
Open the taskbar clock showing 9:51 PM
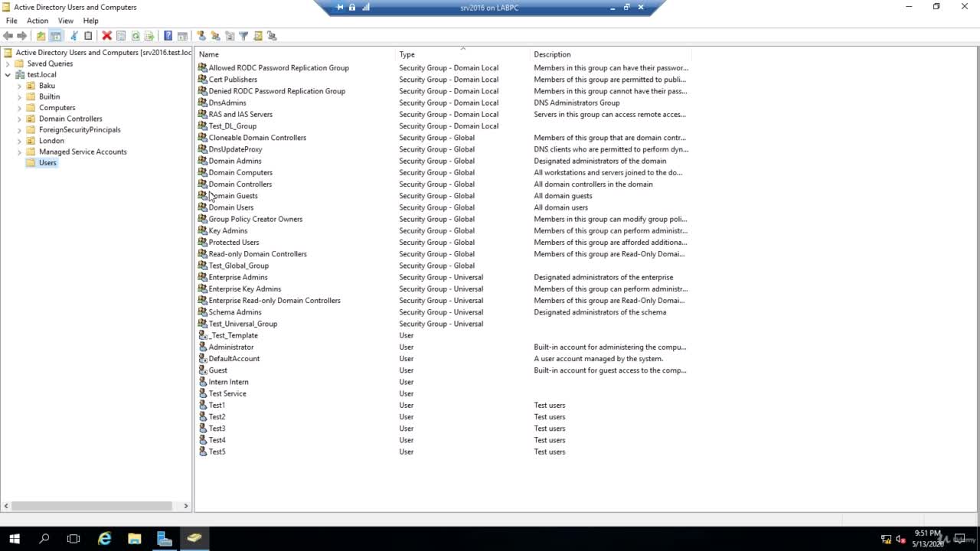927,539
